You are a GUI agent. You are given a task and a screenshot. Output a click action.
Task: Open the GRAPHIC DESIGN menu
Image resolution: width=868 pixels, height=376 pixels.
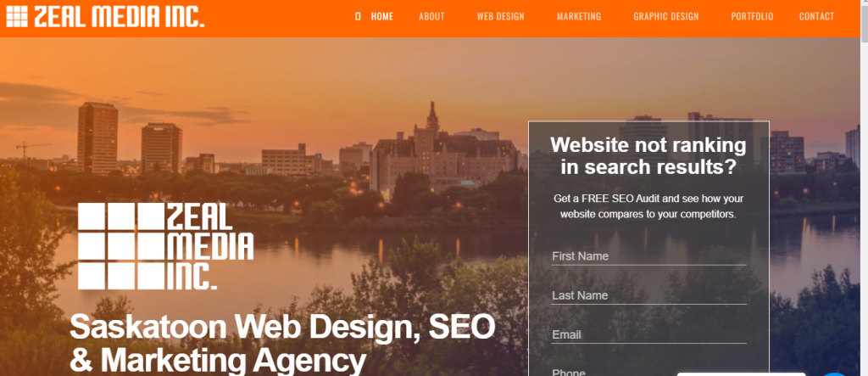pos(666,17)
